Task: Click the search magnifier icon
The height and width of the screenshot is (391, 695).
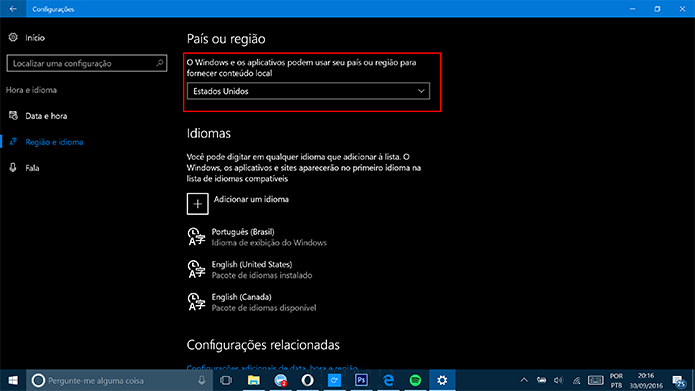Action: 160,63
